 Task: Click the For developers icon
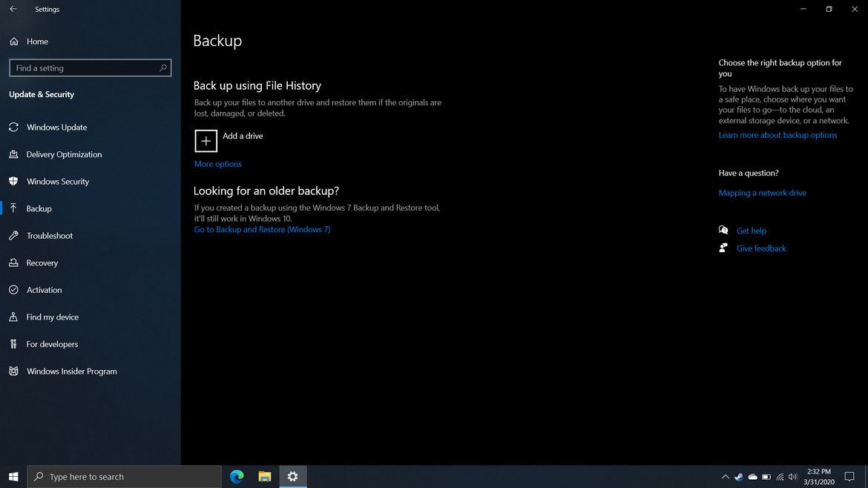(14, 344)
